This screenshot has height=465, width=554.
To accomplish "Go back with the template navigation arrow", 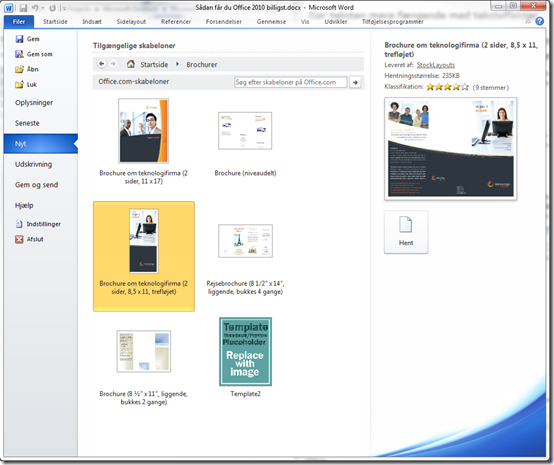I will 102,64.
